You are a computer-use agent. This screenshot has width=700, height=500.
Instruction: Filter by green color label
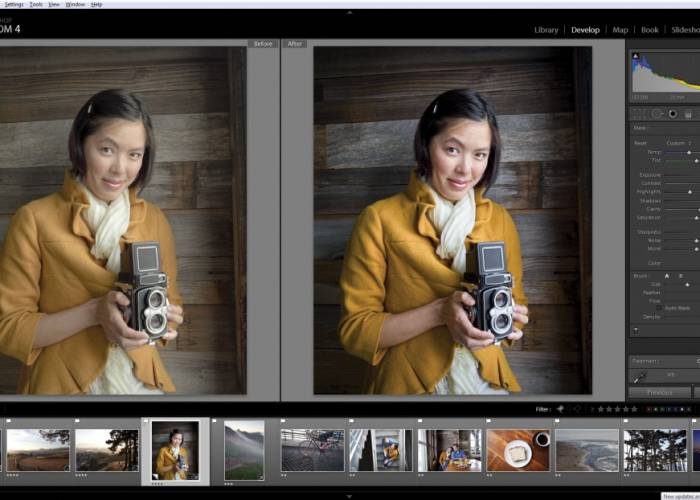point(662,409)
